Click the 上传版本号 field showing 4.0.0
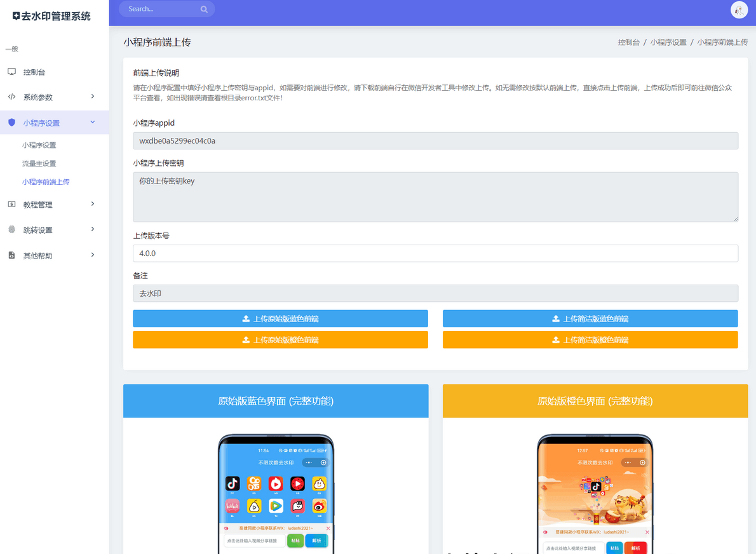This screenshot has width=756, height=554. (435, 253)
